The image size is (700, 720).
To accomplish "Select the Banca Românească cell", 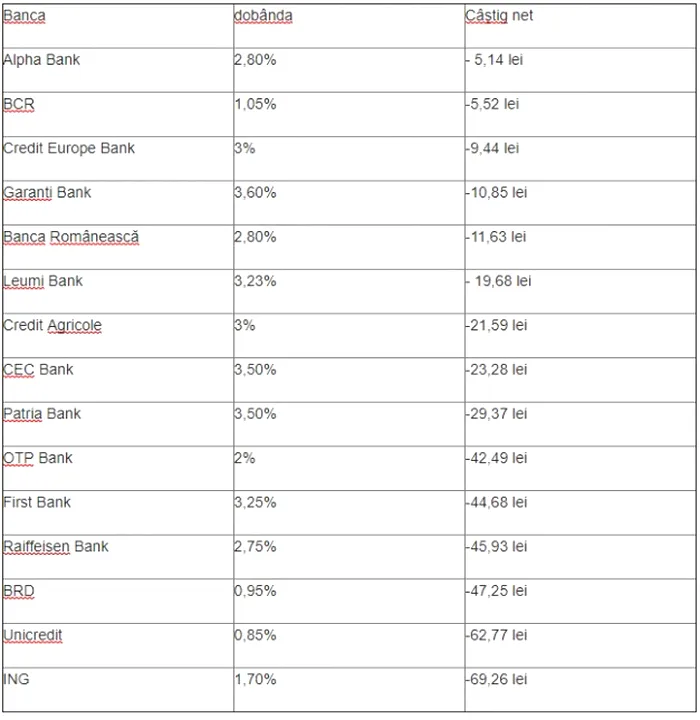I will 71,237.
